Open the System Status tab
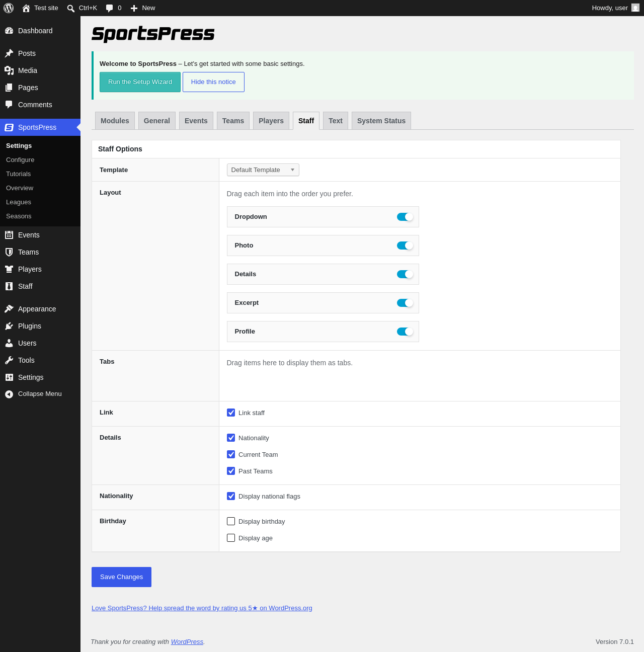Screen dimensions: 644x652 pos(381,121)
